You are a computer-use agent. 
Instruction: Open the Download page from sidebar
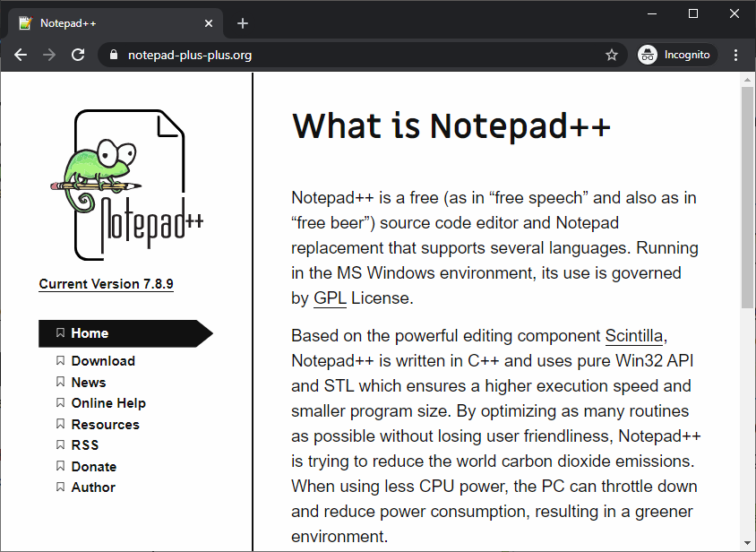click(x=103, y=361)
